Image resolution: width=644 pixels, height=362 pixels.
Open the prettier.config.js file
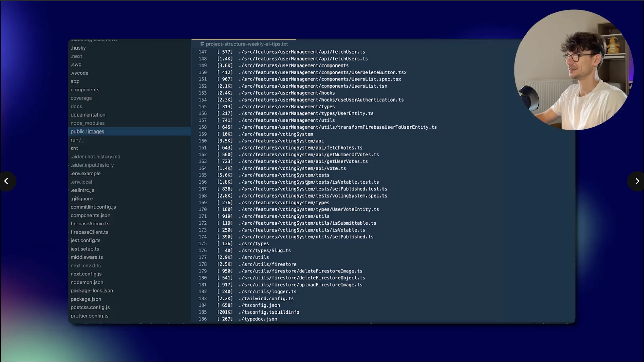coord(89,316)
